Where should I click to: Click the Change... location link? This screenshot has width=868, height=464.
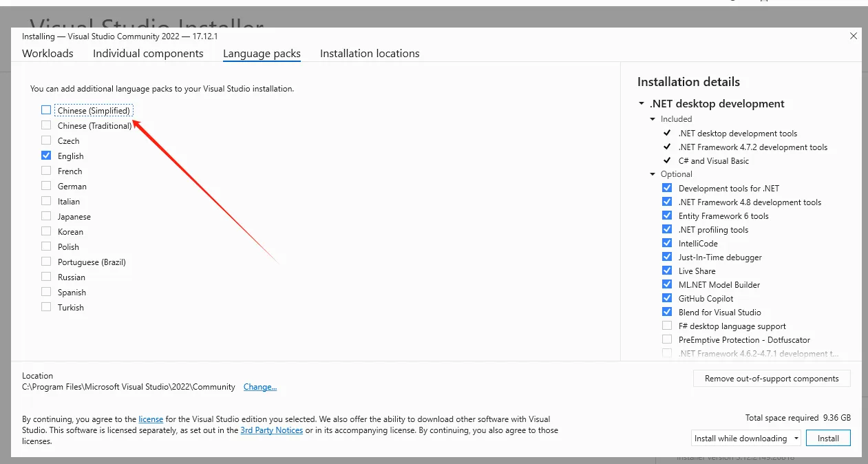[x=260, y=387]
